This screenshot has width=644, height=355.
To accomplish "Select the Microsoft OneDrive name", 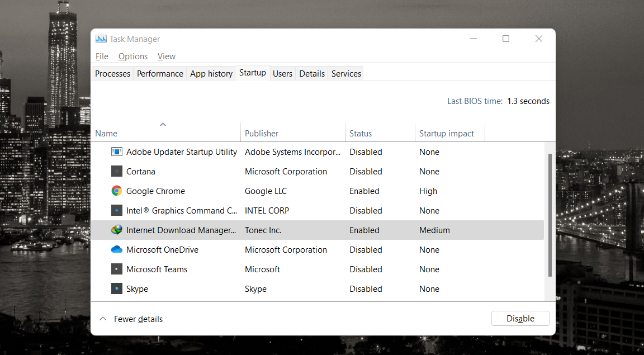I will 162,249.
